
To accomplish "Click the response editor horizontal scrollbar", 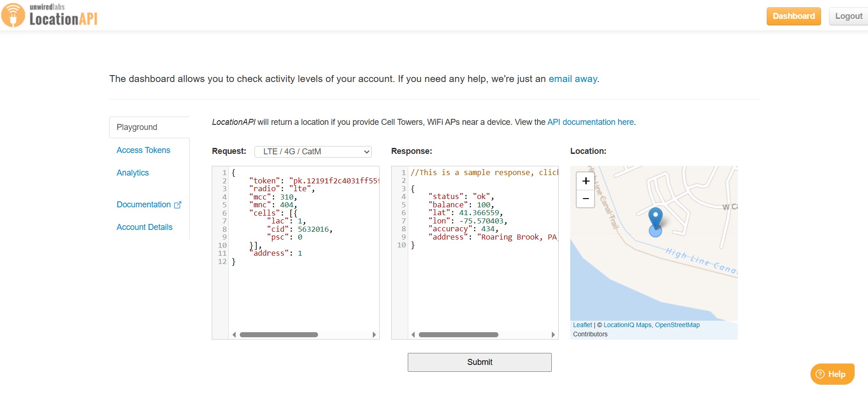I will 458,335.
